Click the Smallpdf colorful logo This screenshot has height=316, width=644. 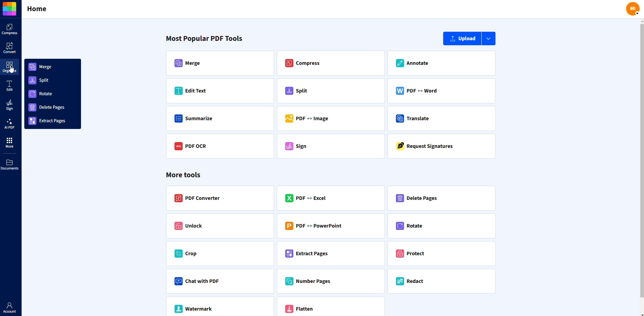pyautogui.click(x=9, y=9)
